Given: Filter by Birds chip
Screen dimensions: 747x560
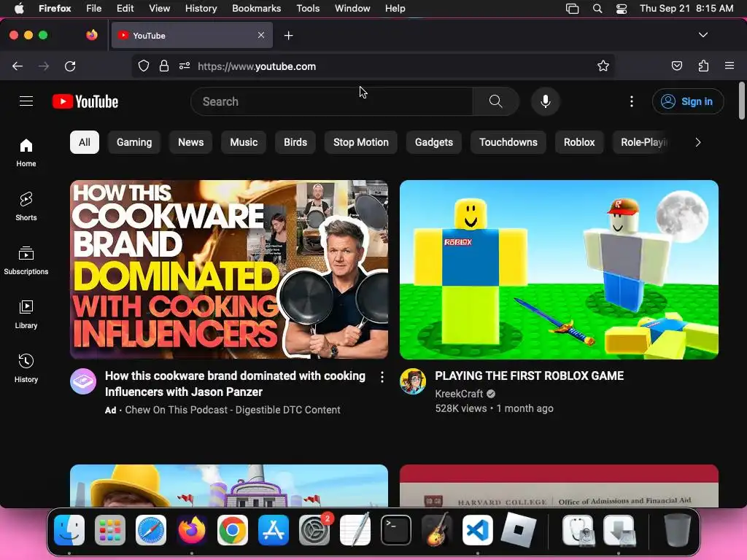Looking at the screenshot, I should tap(295, 142).
